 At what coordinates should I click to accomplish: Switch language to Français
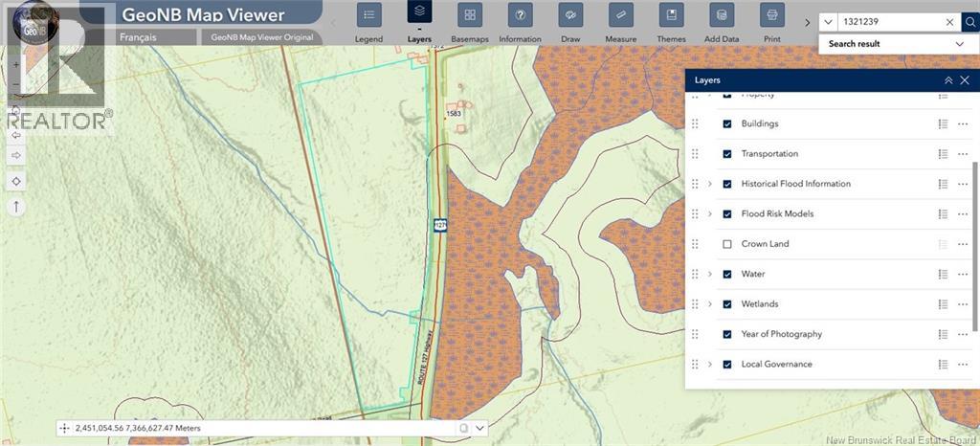pos(138,37)
